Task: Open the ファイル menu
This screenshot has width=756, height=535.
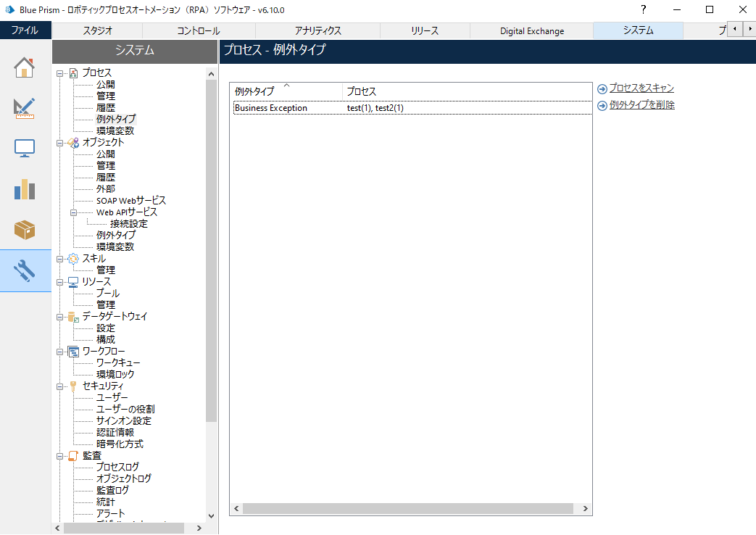Action: pyautogui.click(x=25, y=30)
